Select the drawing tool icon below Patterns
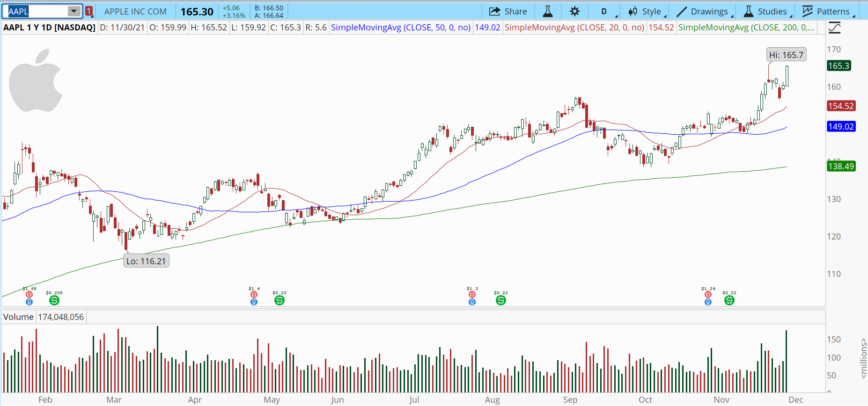Screen dimensions: 868x406 coord(834,28)
